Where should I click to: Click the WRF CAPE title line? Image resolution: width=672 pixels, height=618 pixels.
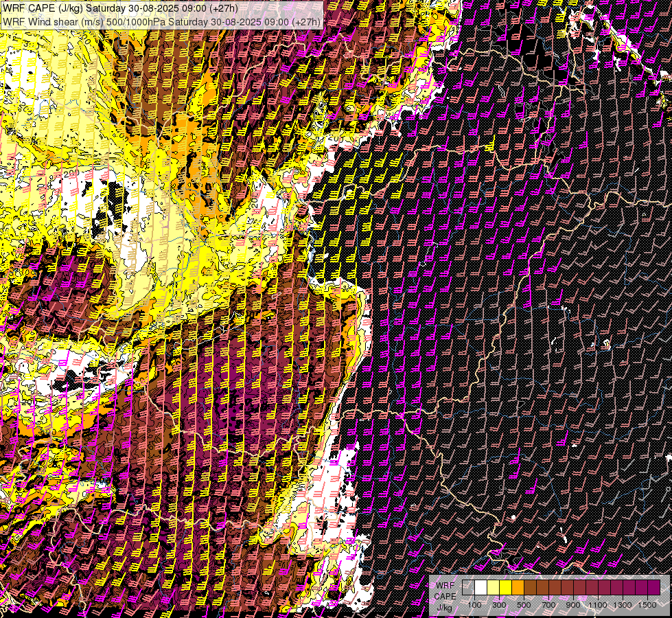(x=120, y=8)
